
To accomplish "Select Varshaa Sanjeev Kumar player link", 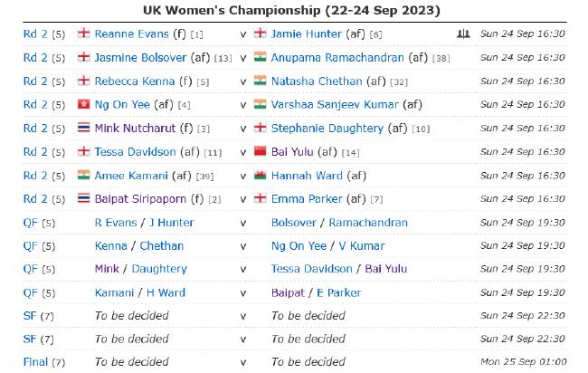I will [x=335, y=105].
